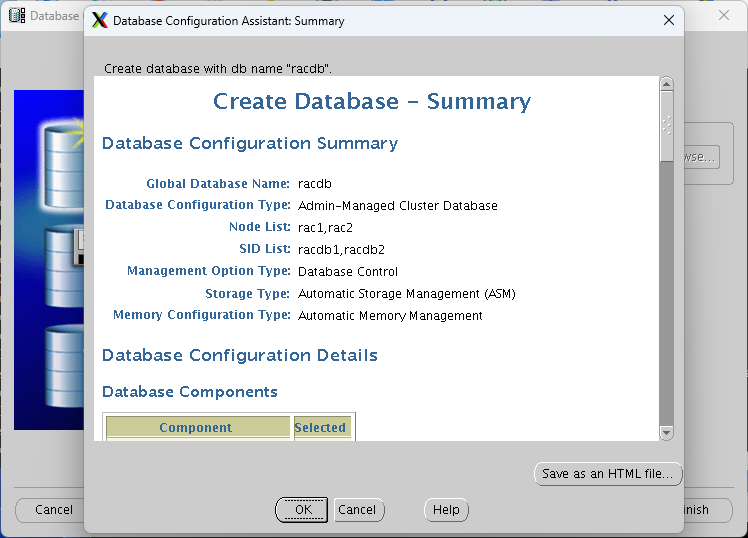The height and width of the screenshot is (538, 748).
Task: Click the scroll up arrow of summary pane
Action: pyautogui.click(x=666, y=84)
